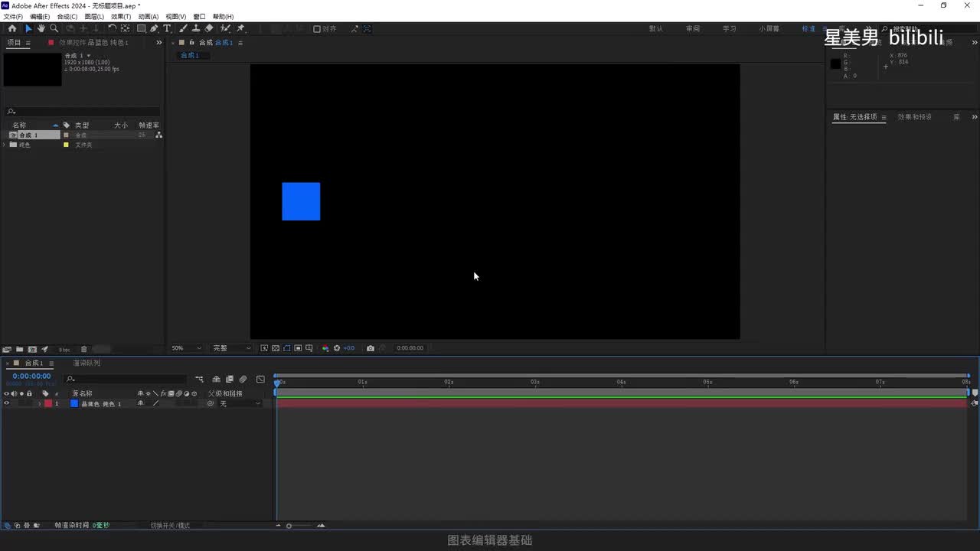Enable the 对齐 snapping checkbox
The height and width of the screenshot is (551, 980).
click(x=317, y=29)
